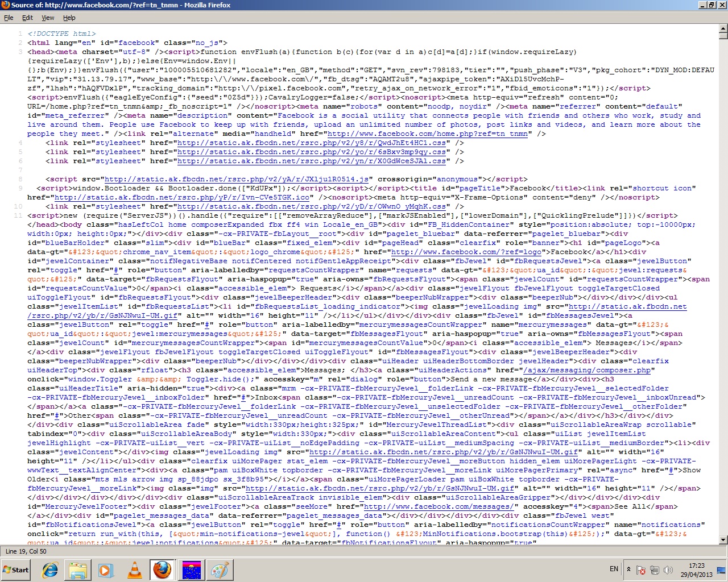Follow the facebook.com/?ref=logo link

point(466,252)
